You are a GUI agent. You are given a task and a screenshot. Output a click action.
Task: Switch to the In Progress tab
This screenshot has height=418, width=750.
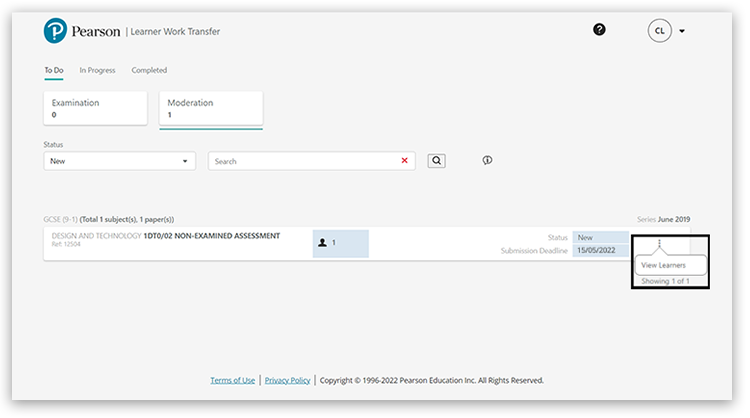pyautogui.click(x=97, y=70)
